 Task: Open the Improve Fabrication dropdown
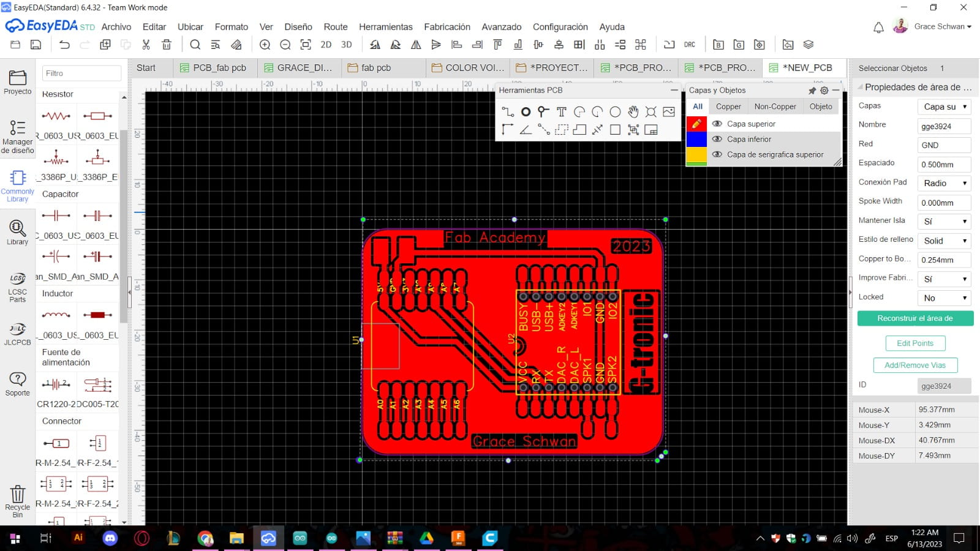[x=944, y=279]
